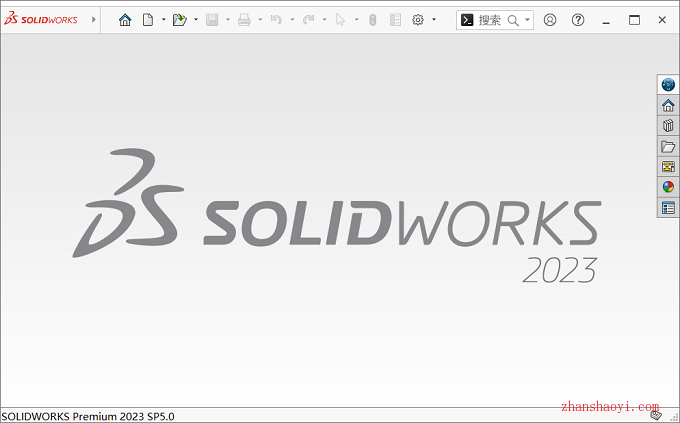Open the New document dropdown arrow

(x=163, y=20)
